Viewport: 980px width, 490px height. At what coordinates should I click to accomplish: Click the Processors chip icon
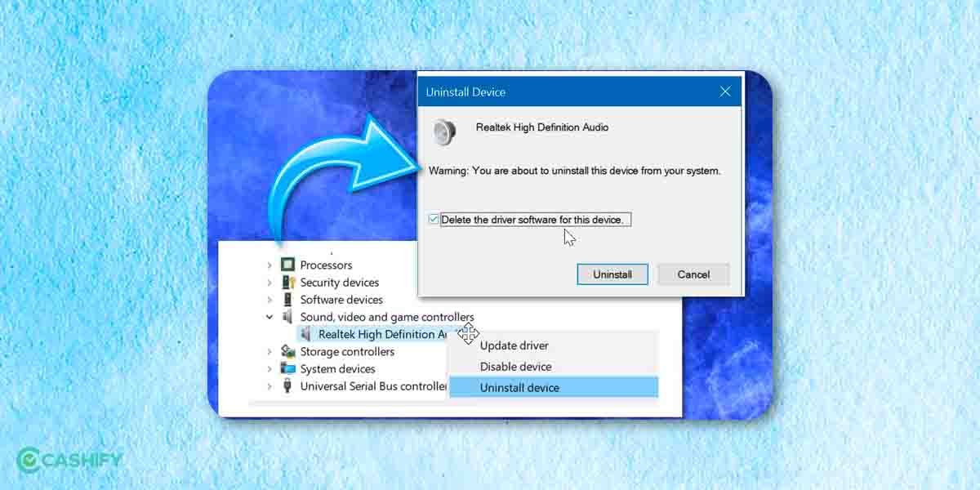[287, 265]
